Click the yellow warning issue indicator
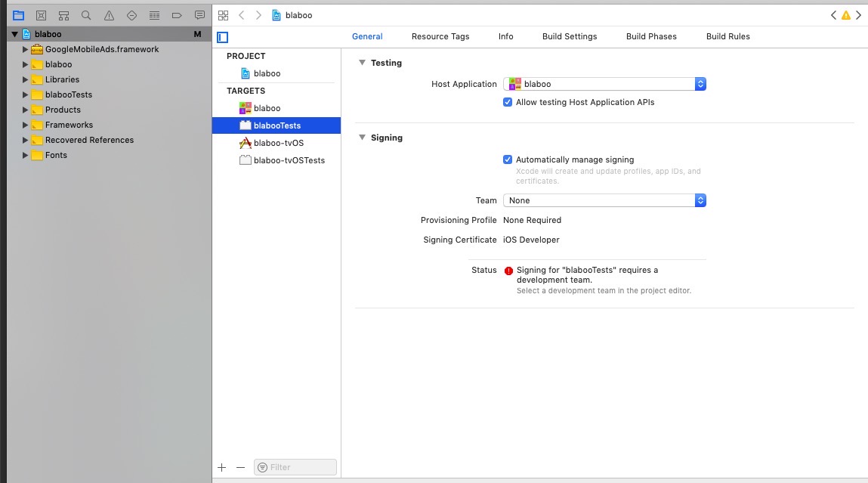Viewport: 868px width, 483px height. (x=846, y=16)
